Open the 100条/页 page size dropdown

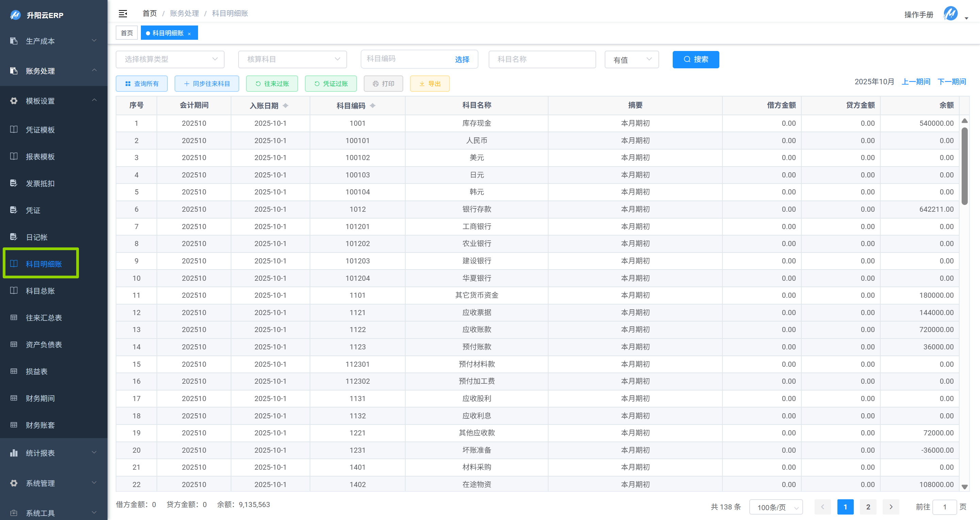pyautogui.click(x=776, y=507)
